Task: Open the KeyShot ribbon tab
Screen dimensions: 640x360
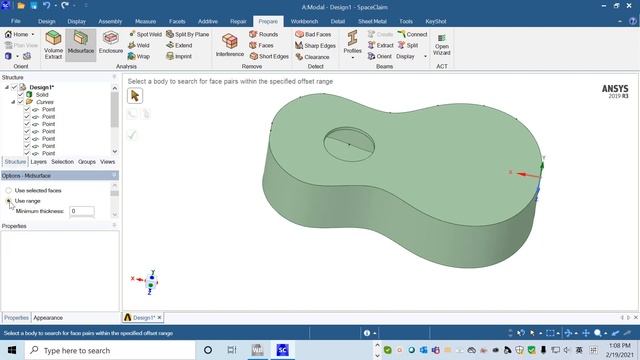Action: tap(436, 21)
